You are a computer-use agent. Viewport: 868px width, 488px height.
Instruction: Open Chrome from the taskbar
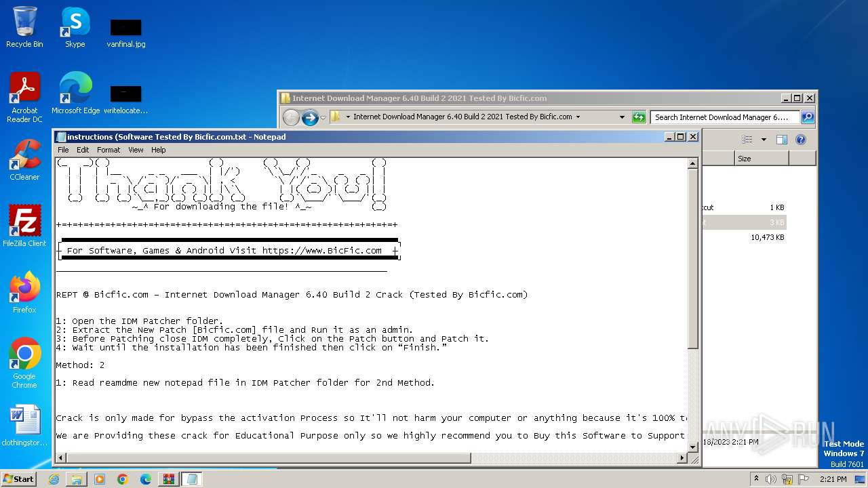(x=123, y=479)
